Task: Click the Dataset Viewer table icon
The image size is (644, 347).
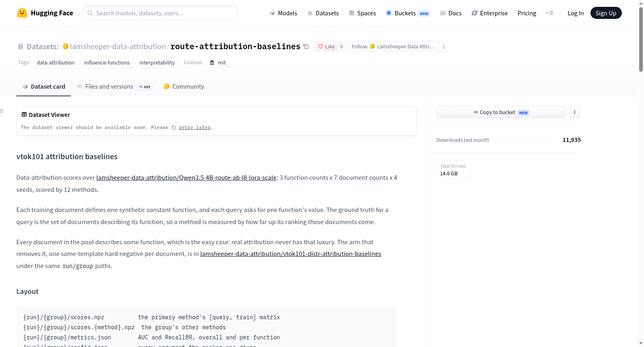Action: click(x=24, y=114)
